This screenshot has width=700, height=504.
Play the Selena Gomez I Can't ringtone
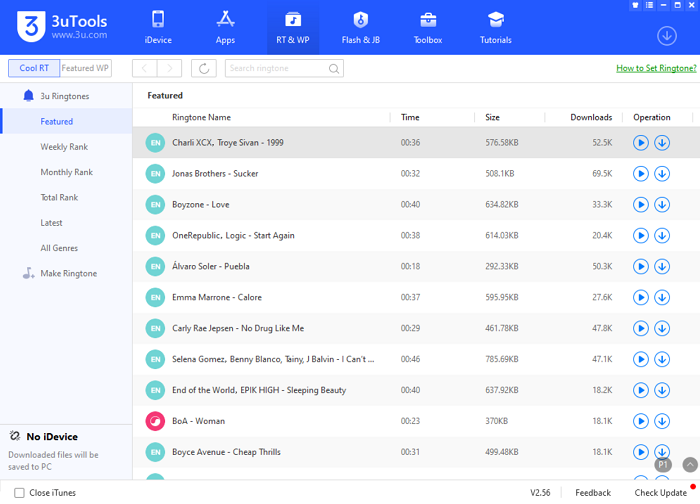coord(641,359)
